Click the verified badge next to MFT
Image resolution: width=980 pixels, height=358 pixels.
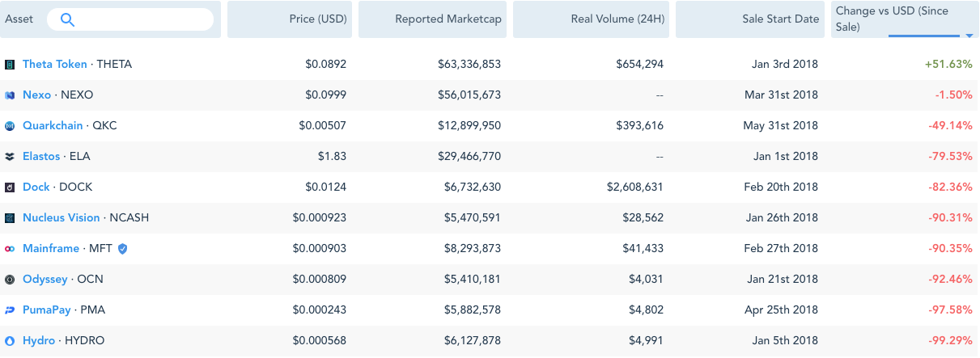tap(122, 249)
